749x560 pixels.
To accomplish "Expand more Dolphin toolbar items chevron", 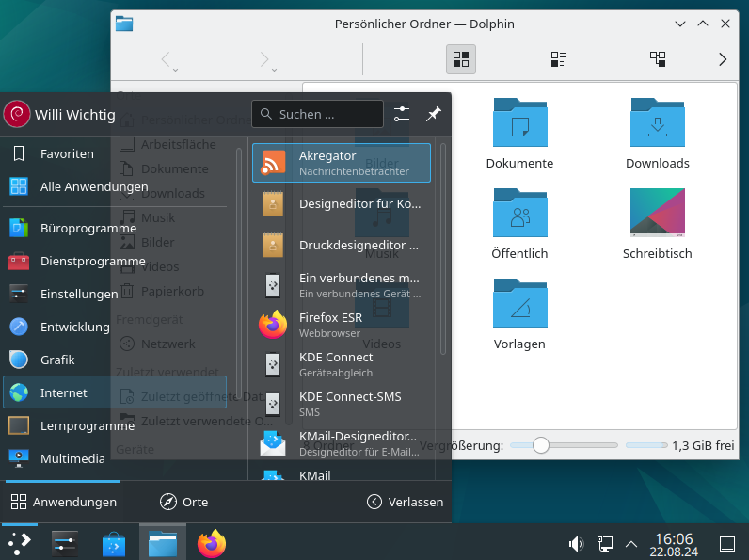I will point(723,59).
